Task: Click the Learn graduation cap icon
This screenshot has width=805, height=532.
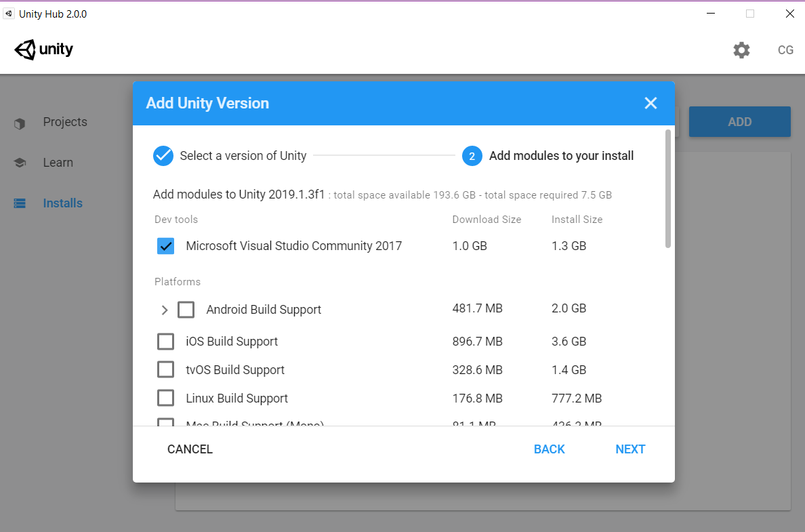Action: coord(20,163)
